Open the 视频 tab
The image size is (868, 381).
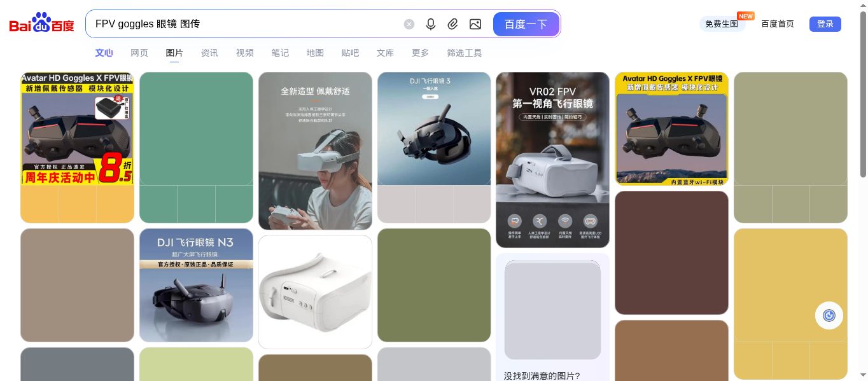point(245,53)
